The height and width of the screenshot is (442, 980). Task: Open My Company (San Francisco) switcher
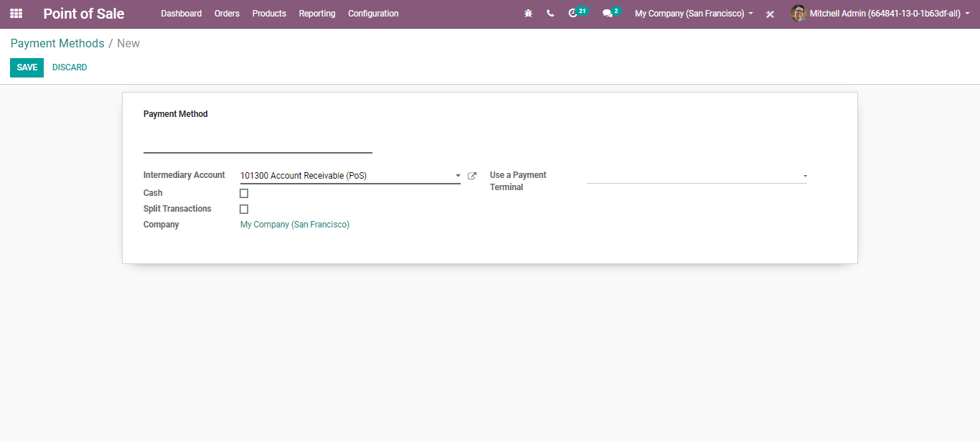tap(694, 14)
